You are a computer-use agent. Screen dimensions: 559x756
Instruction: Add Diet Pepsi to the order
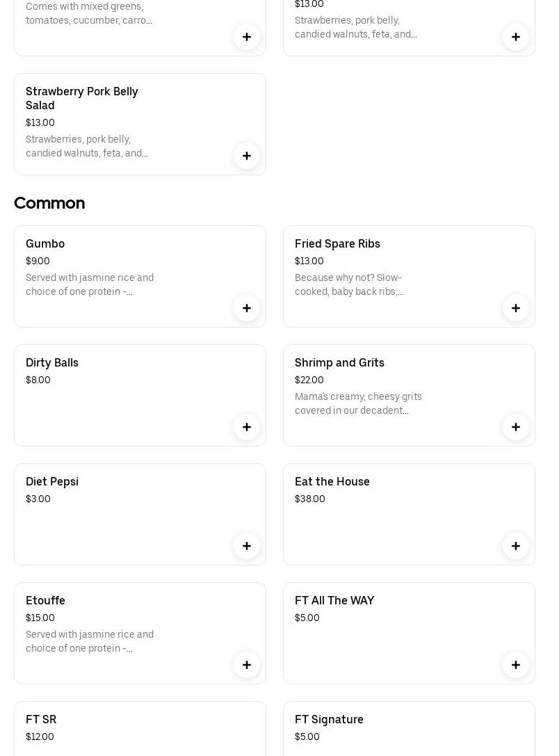click(x=247, y=546)
